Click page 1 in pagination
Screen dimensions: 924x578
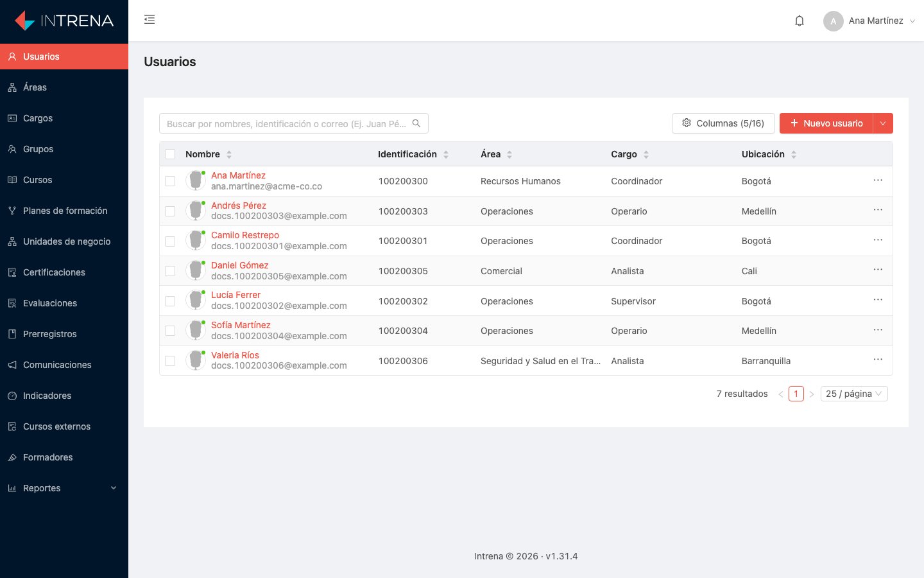click(796, 394)
